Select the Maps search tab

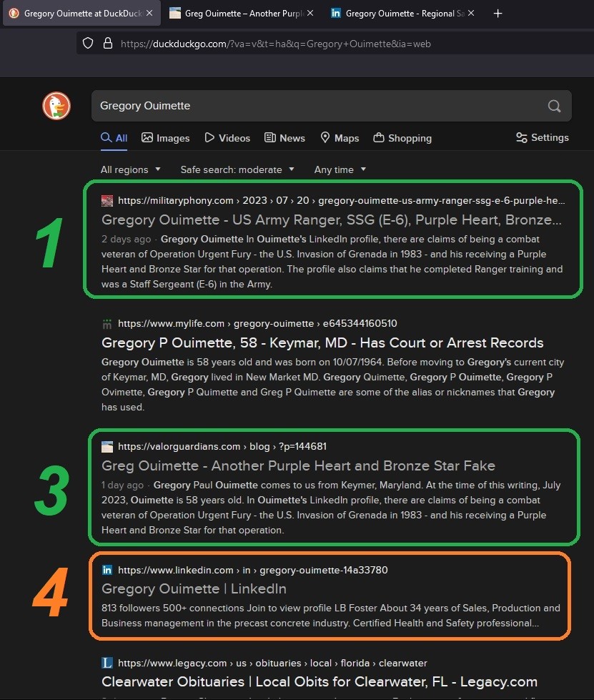click(x=340, y=138)
